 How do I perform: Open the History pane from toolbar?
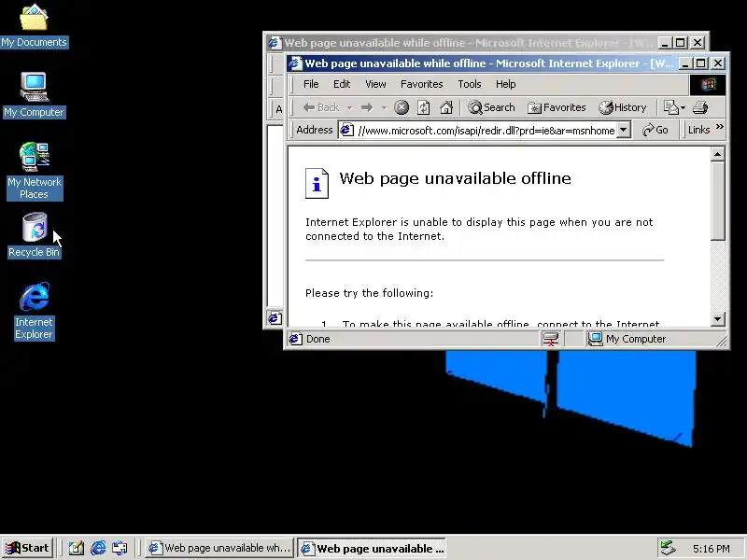pos(623,107)
